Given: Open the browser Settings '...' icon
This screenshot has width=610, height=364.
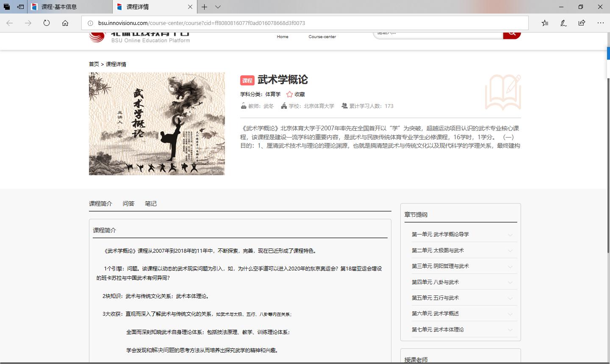Looking at the screenshot, I should click(600, 23).
